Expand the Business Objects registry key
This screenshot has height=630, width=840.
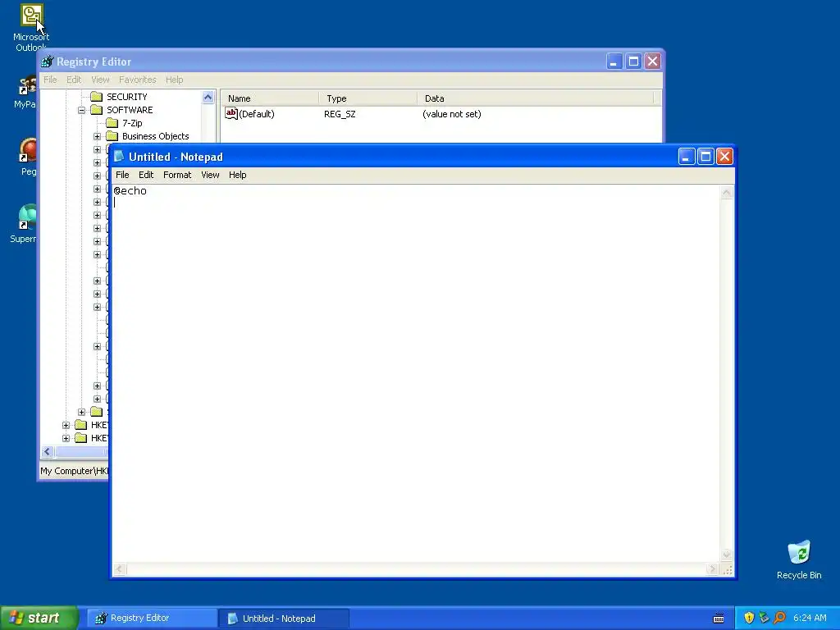pos(97,137)
